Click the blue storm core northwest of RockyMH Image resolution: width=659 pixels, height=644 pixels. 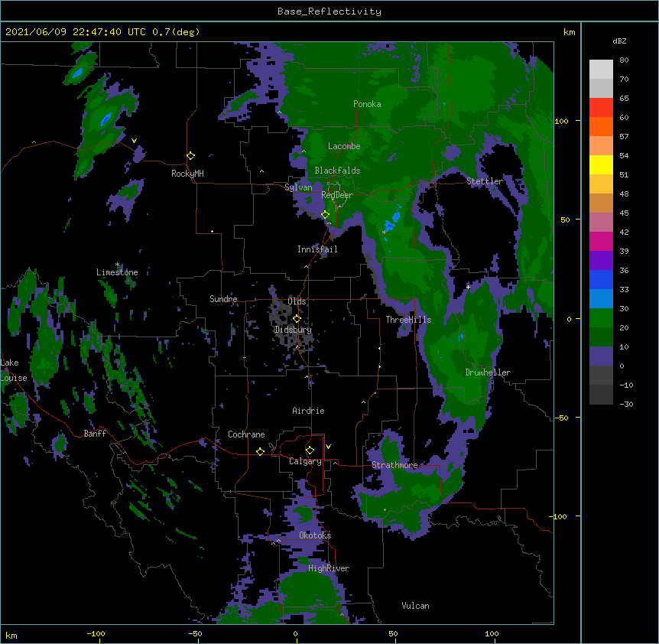pyautogui.click(x=106, y=119)
